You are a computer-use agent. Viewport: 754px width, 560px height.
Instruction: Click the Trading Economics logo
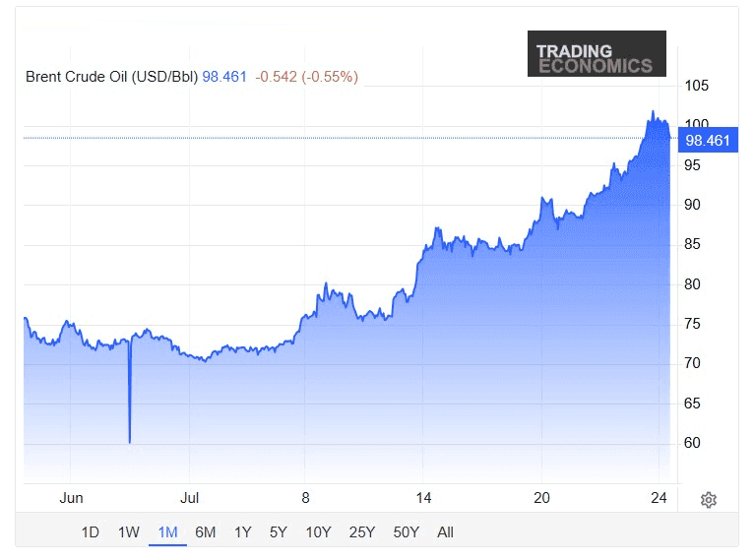tap(597, 54)
